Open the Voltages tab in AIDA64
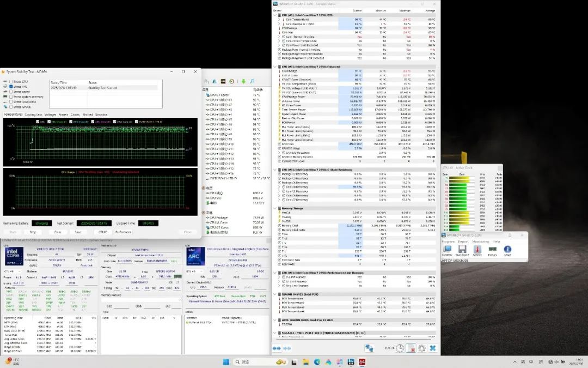 coord(50,115)
